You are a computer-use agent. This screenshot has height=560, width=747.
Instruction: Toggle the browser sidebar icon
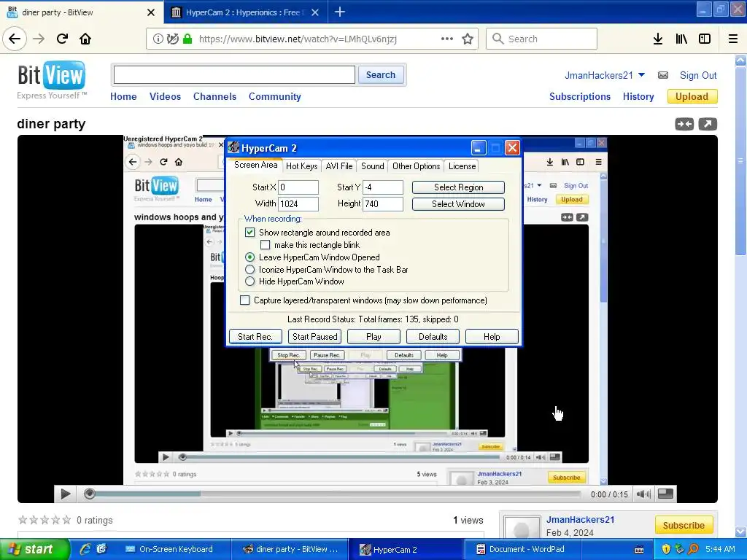point(705,39)
